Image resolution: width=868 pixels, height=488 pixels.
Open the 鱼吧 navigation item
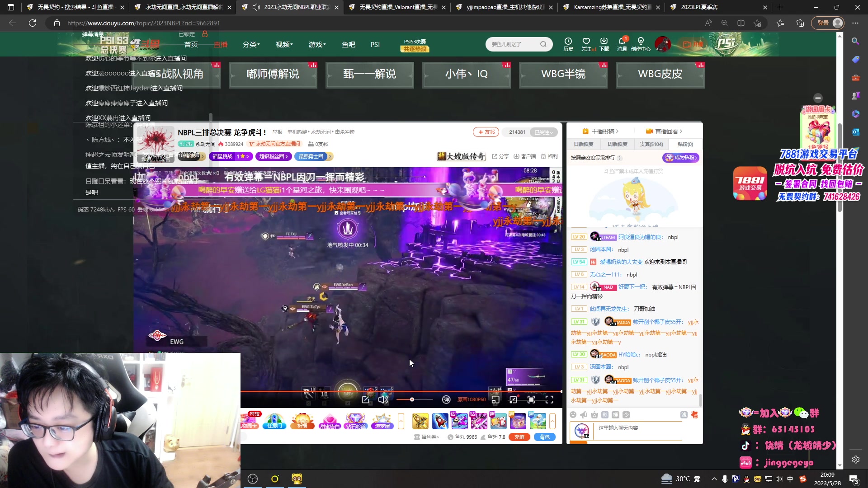pyautogui.click(x=349, y=44)
